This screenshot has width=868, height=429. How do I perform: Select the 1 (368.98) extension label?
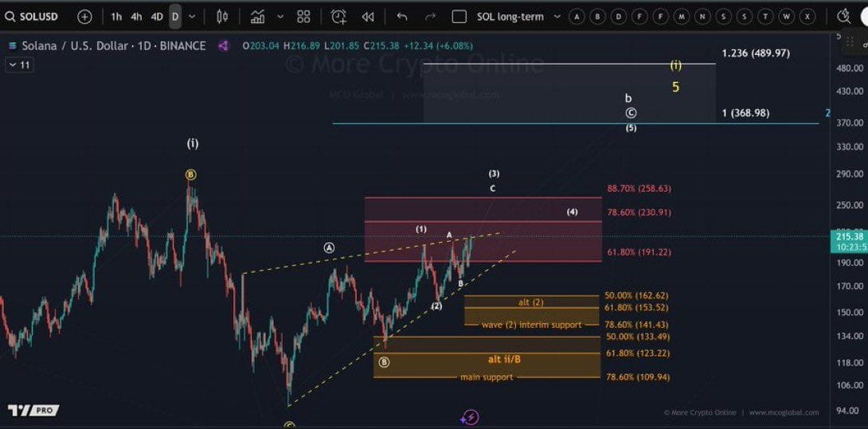tap(745, 114)
